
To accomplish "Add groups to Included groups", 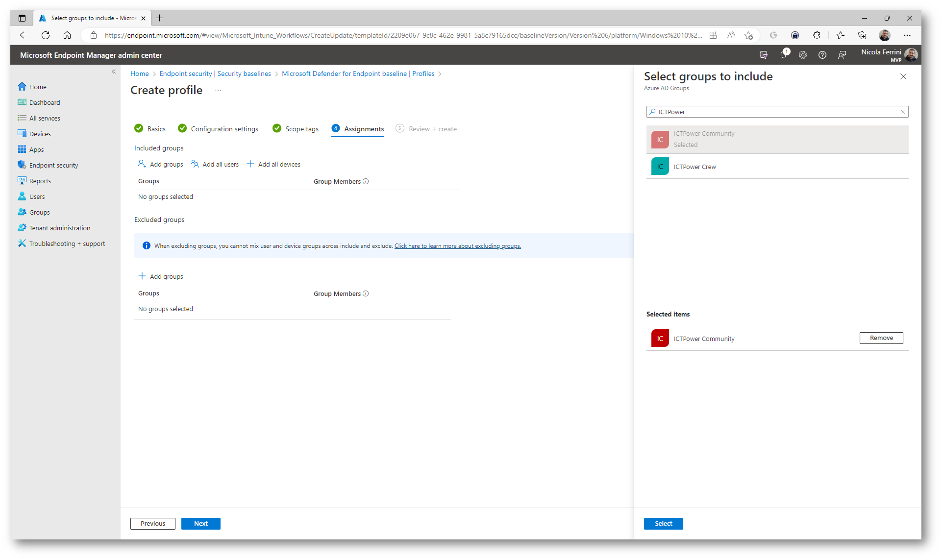I will click(161, 164).
